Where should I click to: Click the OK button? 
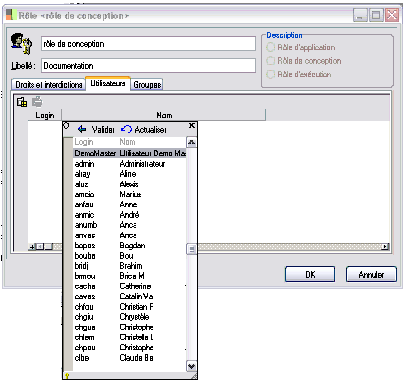[x=310, y=274]
